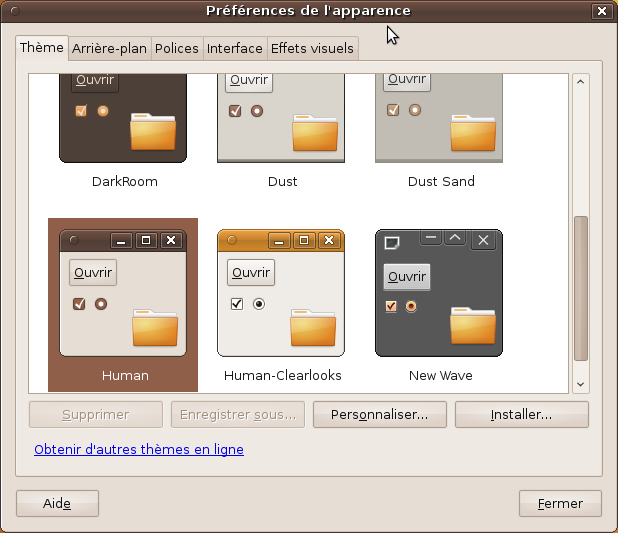Image resolution: width=618 pixels, height=533 pixels.
Task: Click the checkbox in New Wave preview
Action: 391,306
